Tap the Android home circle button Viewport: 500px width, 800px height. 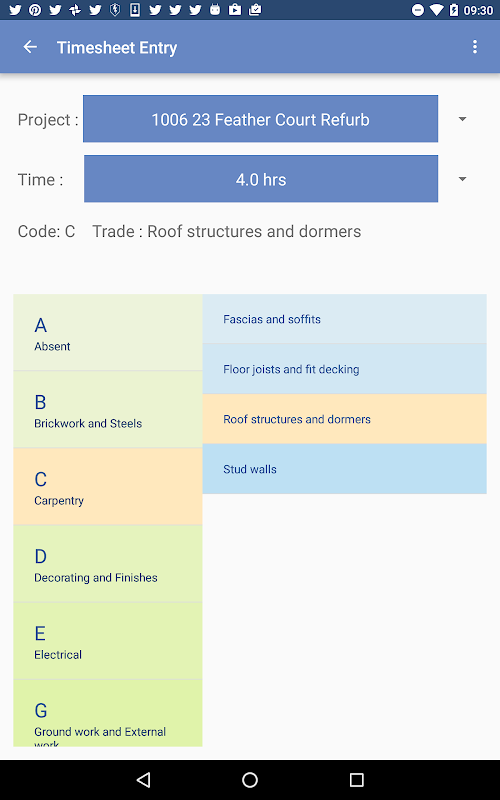pos(250,779)
